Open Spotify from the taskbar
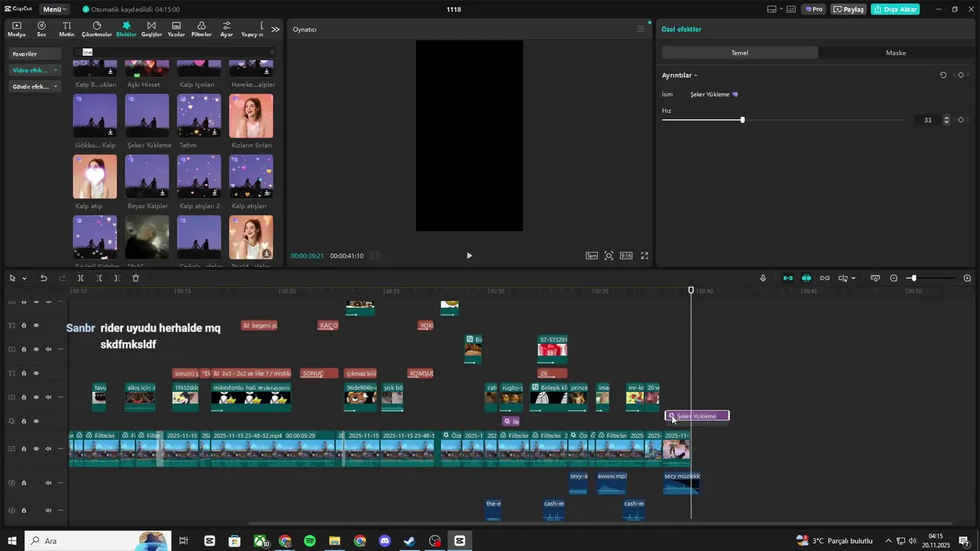This screenshot has width=980, height=551. [310, 541]
